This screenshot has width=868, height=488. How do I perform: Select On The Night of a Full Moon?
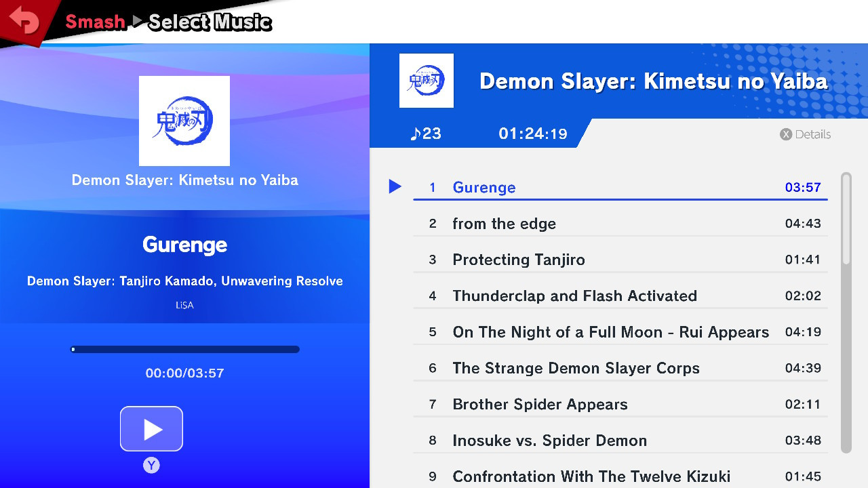[x=610, y=332]
